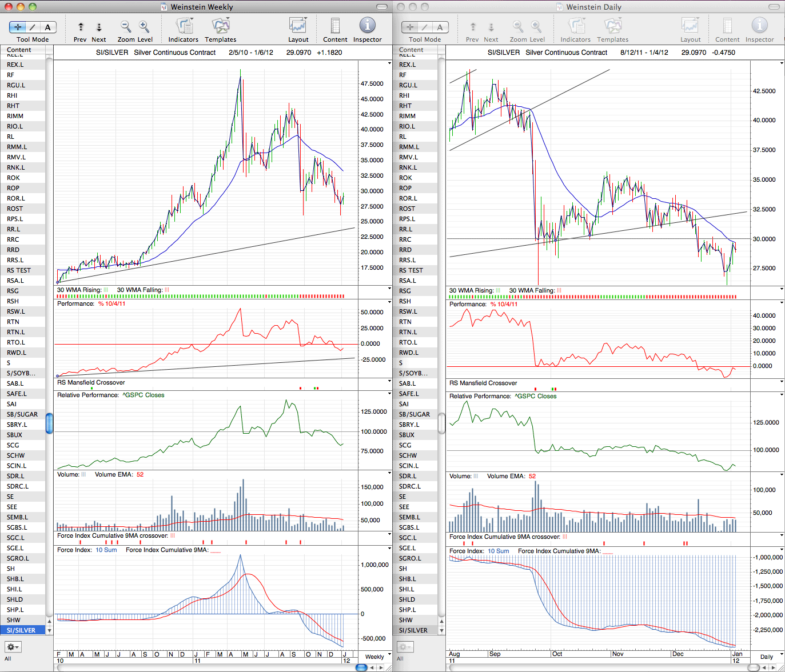
Task: Open Daily Relative Performance pane options arrow
Action: coord(782,395)
